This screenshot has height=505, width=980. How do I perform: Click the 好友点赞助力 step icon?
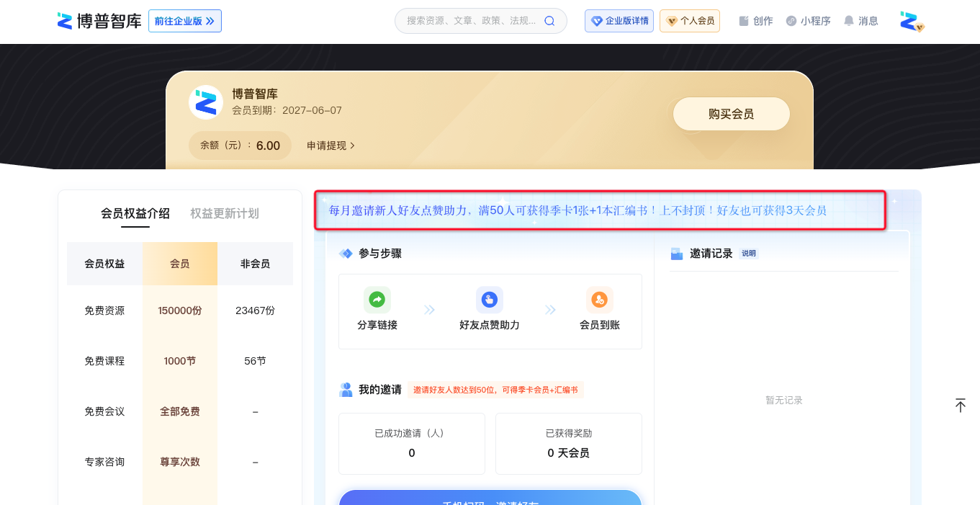click(x=490, y=299)
